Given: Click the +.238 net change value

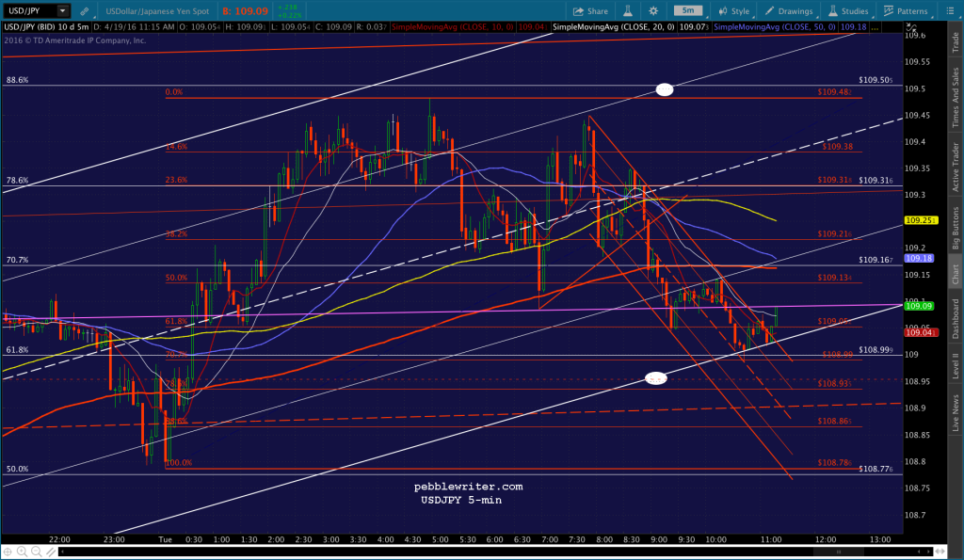Looking at the screenshot, I should coord(287,8).
